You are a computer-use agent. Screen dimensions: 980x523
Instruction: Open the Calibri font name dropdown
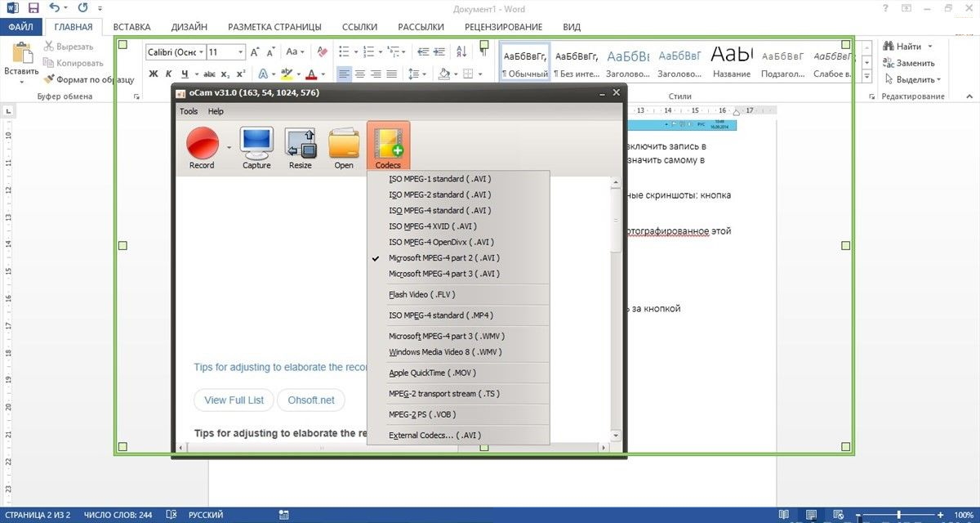click(200, 51)
